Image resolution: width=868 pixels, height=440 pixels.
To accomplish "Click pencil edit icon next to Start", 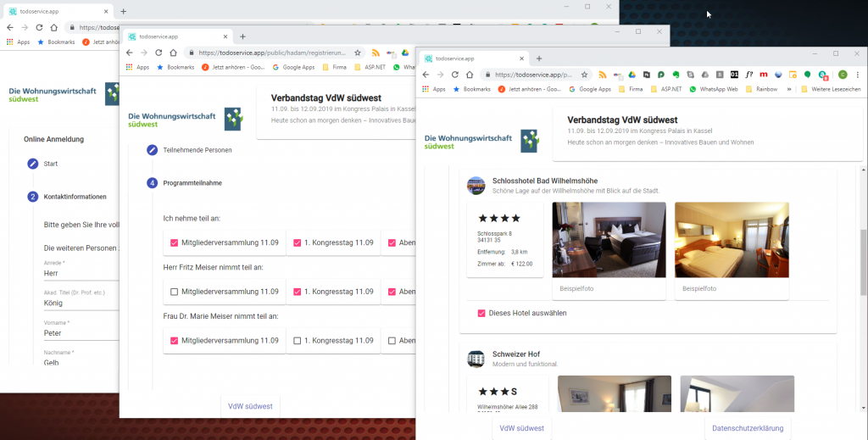I will click(33, 164).
